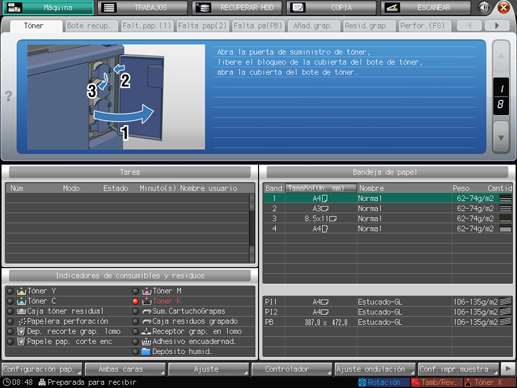
Task: Click Caja residuos grapado indicator light
Action: click(135, 321)
